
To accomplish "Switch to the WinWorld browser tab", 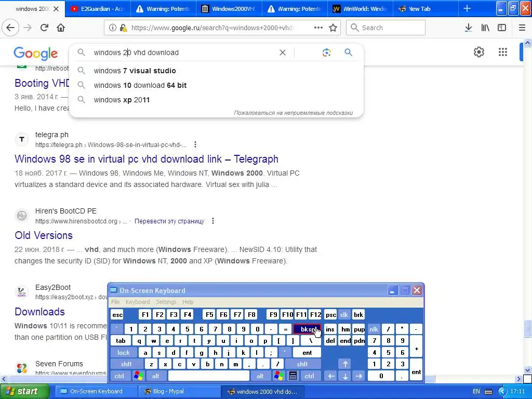I will pyautogui.click(x=360, y=9).
